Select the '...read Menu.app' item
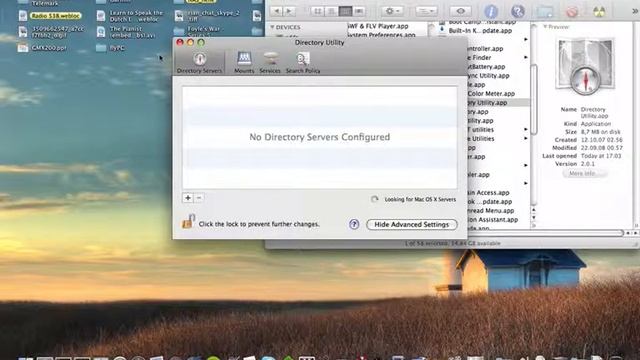Viewport: 640px width, 360px height. (x=490, y=211)
